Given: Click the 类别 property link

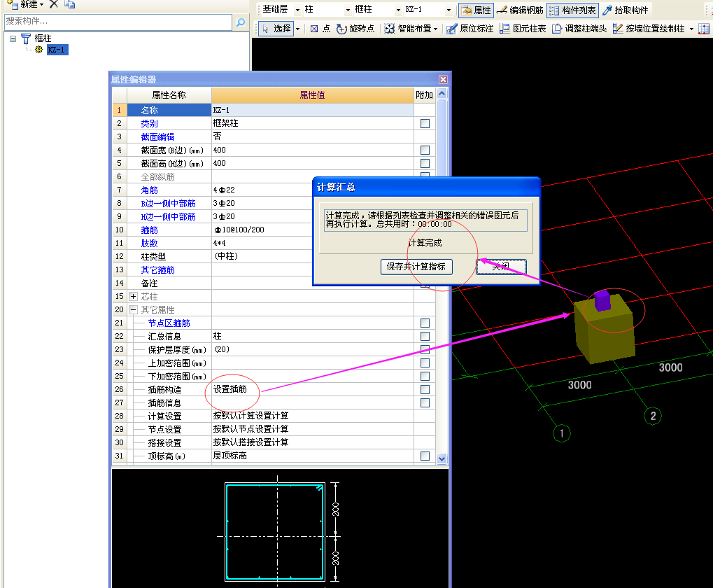Looking at the screenshot, I should (149, 124).
